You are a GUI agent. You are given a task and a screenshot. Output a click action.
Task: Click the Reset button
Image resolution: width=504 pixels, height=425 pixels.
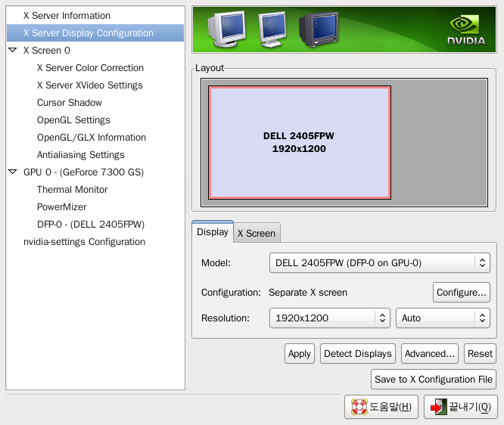click(480, 354)
